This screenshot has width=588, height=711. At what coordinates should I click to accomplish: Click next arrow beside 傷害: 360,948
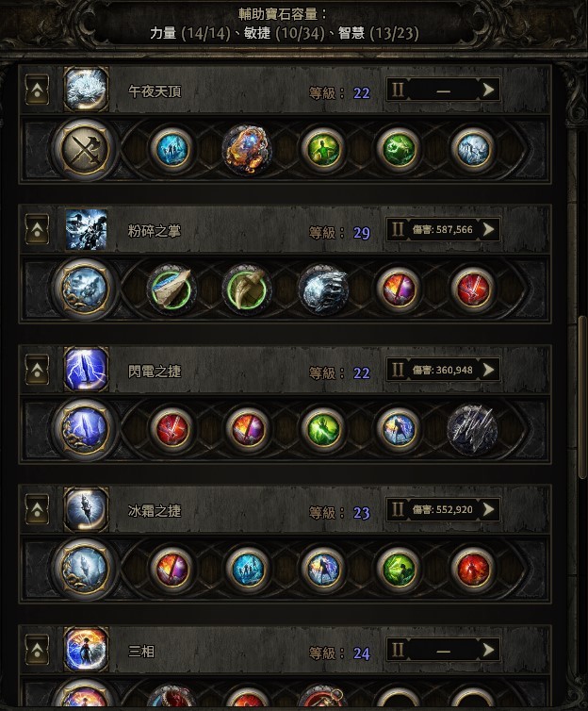pyautogui.click(x=488, y=370)
